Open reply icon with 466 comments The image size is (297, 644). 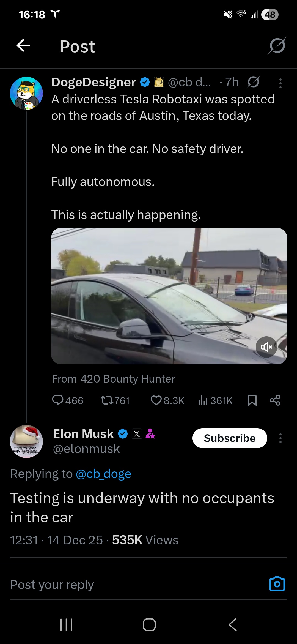tap(58, 400)
